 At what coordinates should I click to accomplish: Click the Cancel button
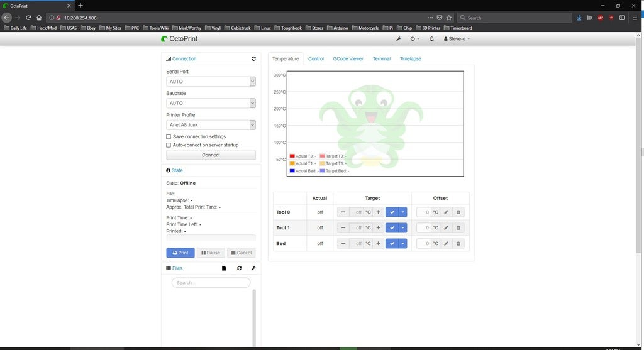tap(241, 253)
